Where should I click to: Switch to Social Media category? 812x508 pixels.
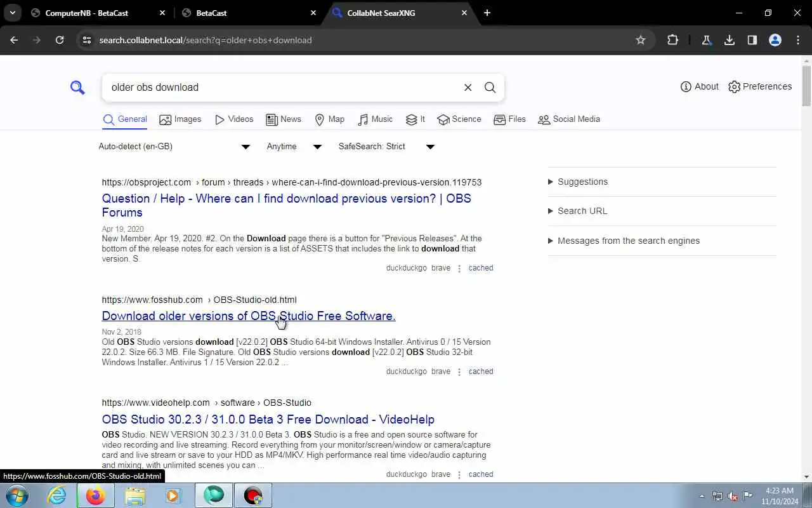tap(569, 119)
